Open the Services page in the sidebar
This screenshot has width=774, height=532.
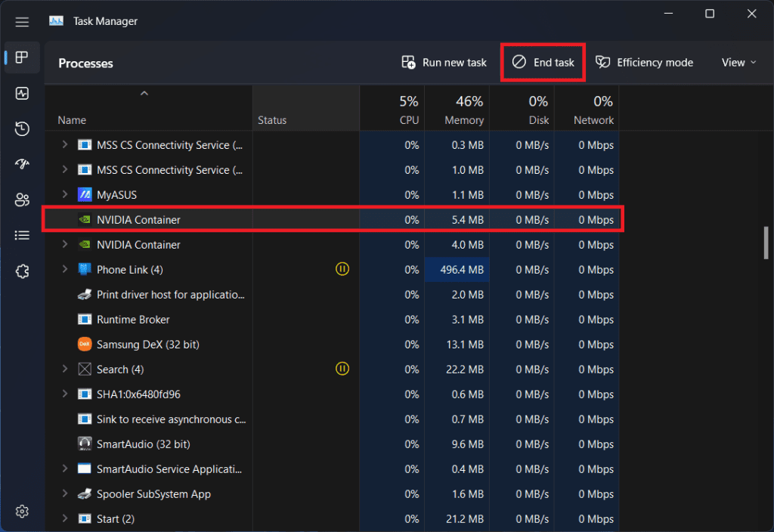(x=22, y=271)
